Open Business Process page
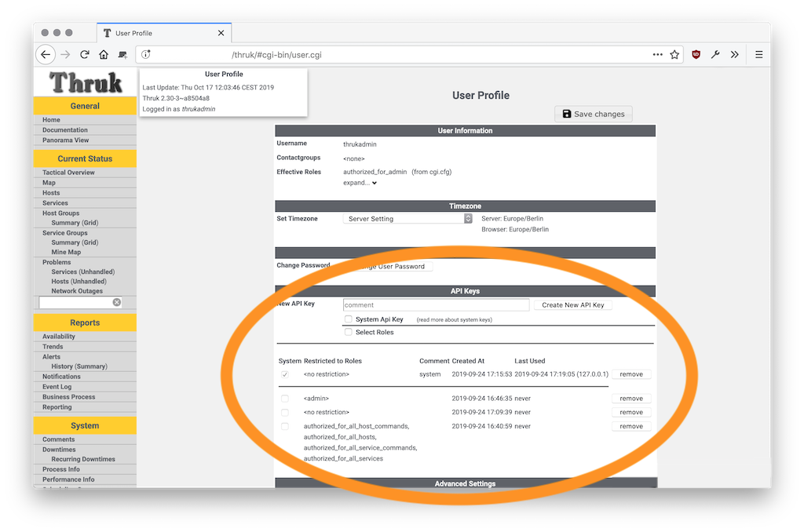The width and height of the screenshot is (804, 532). pos(69,397)
